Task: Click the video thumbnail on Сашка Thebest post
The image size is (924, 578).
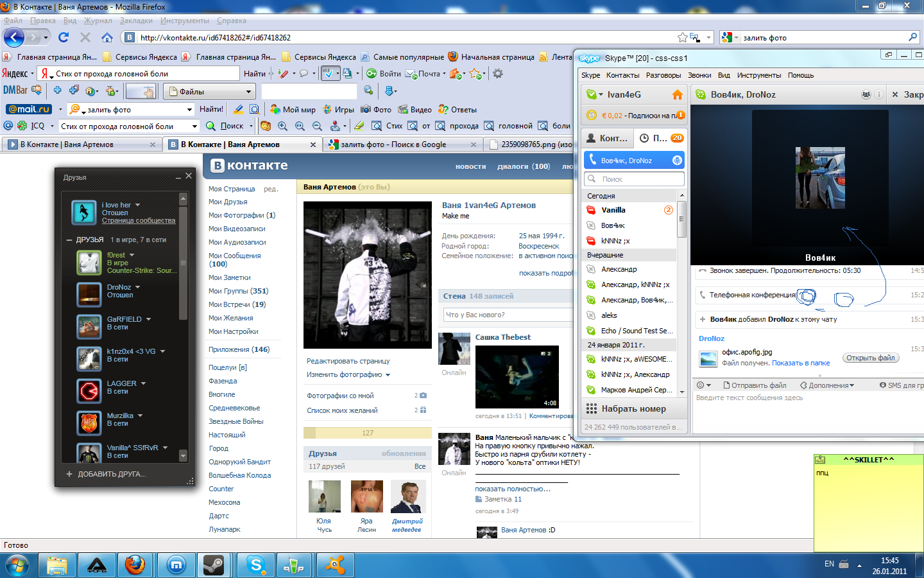Action: tap(517, 376)
